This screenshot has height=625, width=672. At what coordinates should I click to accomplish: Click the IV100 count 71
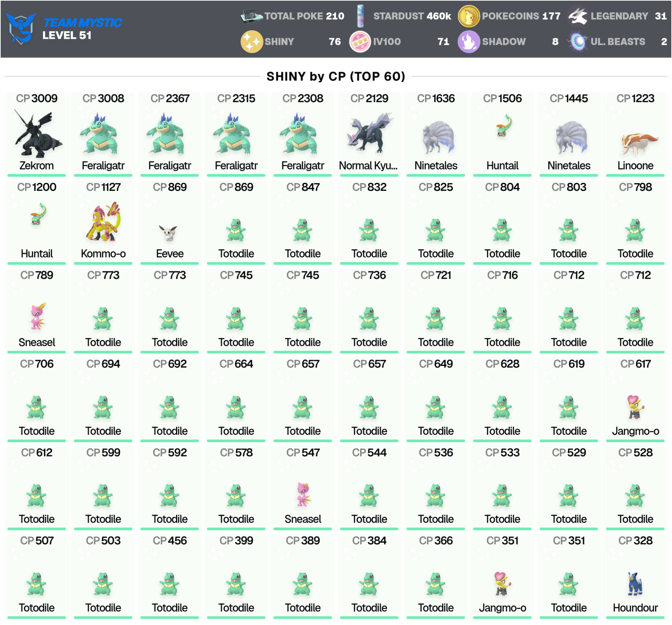443,42
